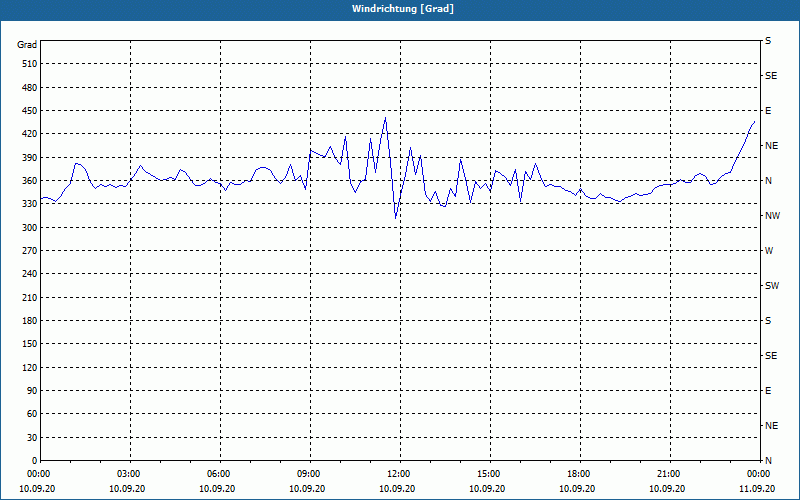Click the NW compass label
The width and height of the screenshot is (800, 500).
click(772, 216)
